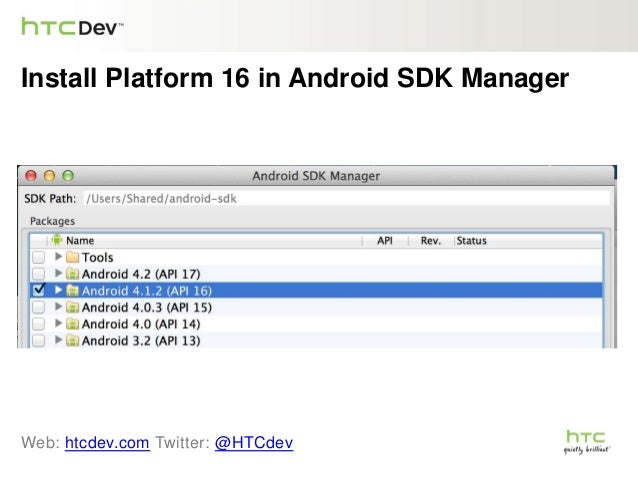Expand the Android 4.1.2 (API 16) node
Image resolution: width=638 pixels, height=479 pixels.
pyautogui.click(x=58, y=290)
